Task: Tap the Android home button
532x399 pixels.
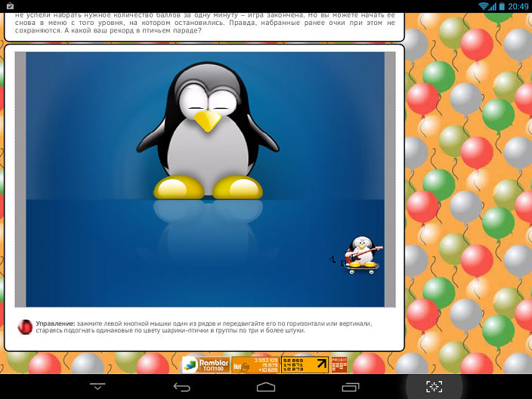Action: point(266,387)
